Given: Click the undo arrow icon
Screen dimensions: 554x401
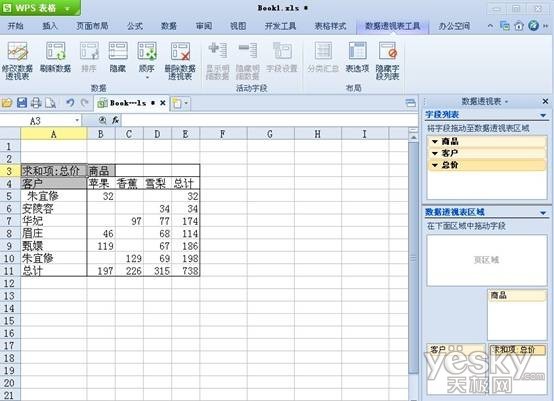Looking at the screenshot, I should 70,103.
